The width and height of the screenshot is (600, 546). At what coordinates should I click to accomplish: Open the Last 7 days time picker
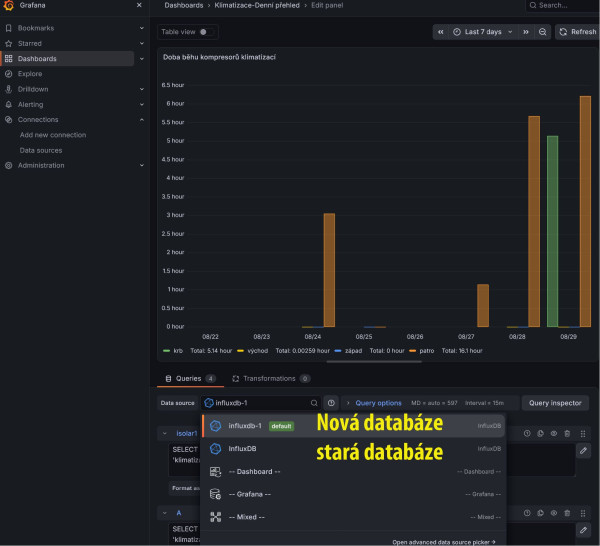tap(483, 32)
